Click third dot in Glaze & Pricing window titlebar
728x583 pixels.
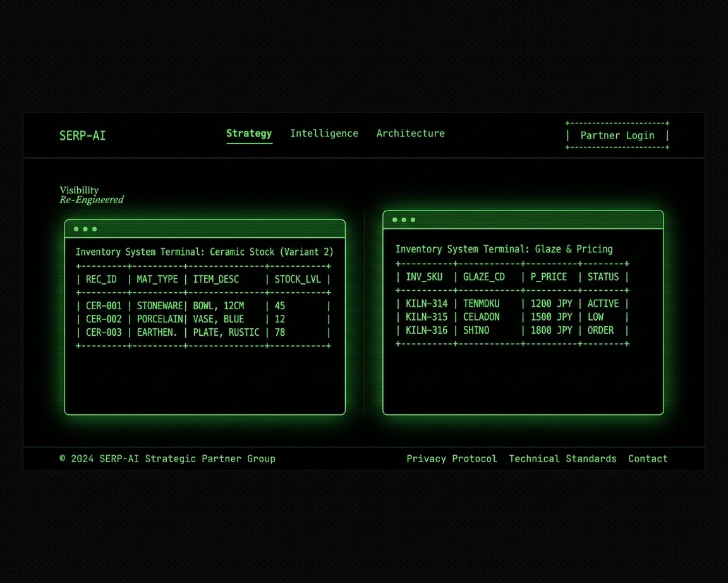coord(413,219)
